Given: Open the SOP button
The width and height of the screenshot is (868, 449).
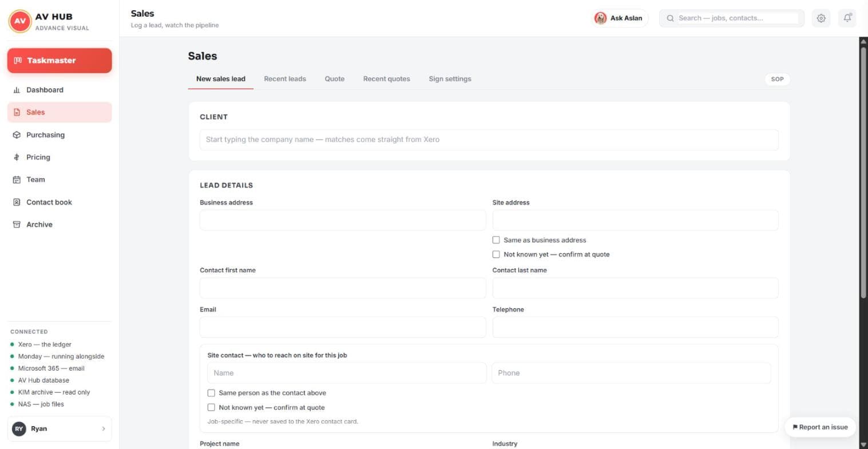Looking at the screenshot, I should [x=778, y=79].
